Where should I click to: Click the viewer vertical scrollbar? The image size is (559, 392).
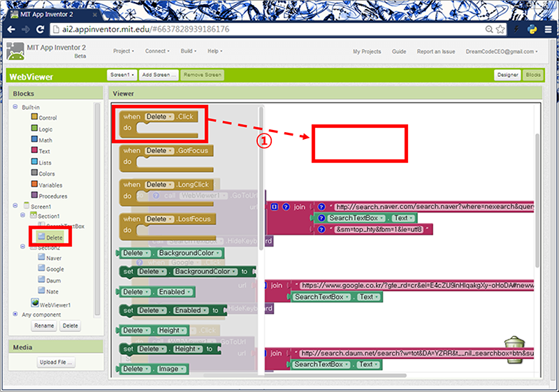[537, 201]
